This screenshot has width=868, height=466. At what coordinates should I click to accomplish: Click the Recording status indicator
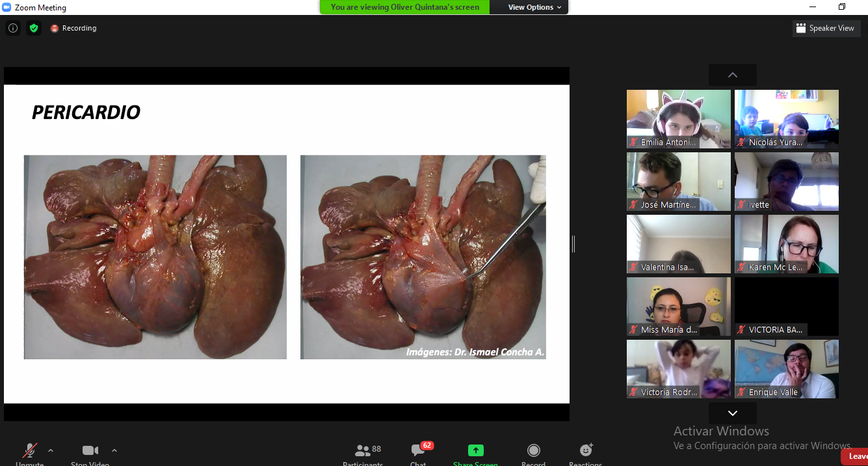pyautogui.click(x=73, y=28)
